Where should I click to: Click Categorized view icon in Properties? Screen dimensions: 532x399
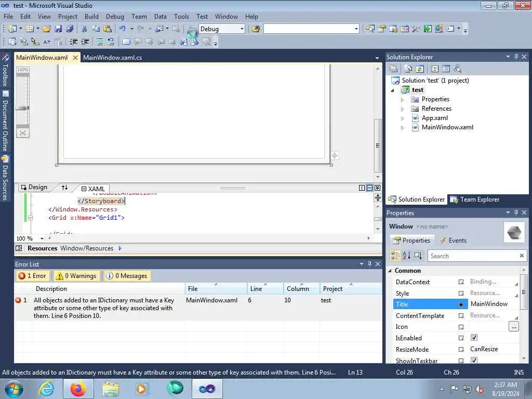[395, 256]
